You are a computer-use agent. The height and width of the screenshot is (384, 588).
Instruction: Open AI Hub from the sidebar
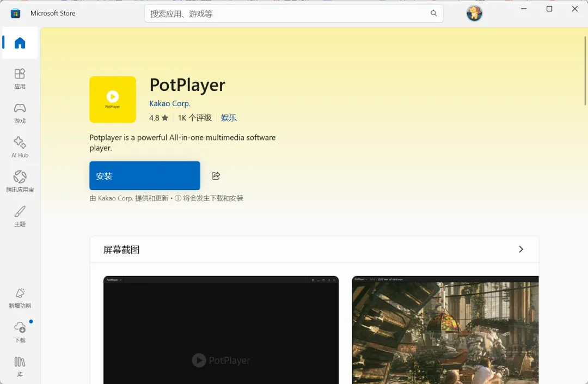pyautogui.click(x=20, y=148)
